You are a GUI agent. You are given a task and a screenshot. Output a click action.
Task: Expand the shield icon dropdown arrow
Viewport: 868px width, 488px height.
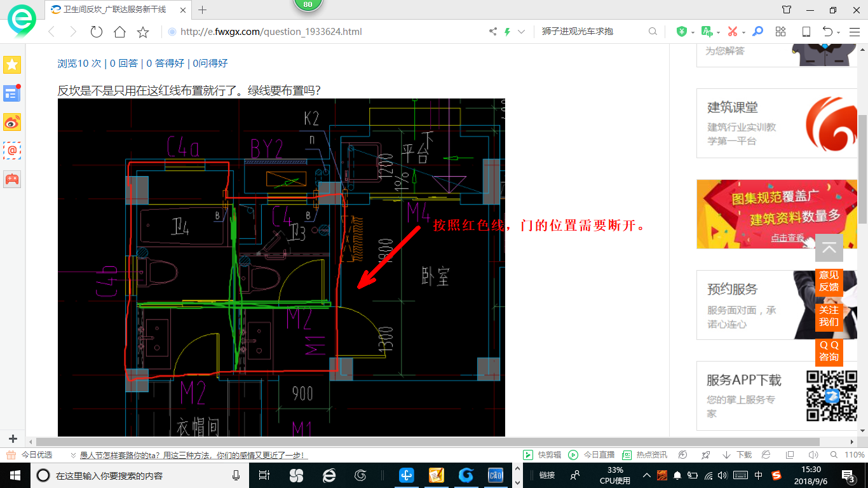tap(693, 32)
